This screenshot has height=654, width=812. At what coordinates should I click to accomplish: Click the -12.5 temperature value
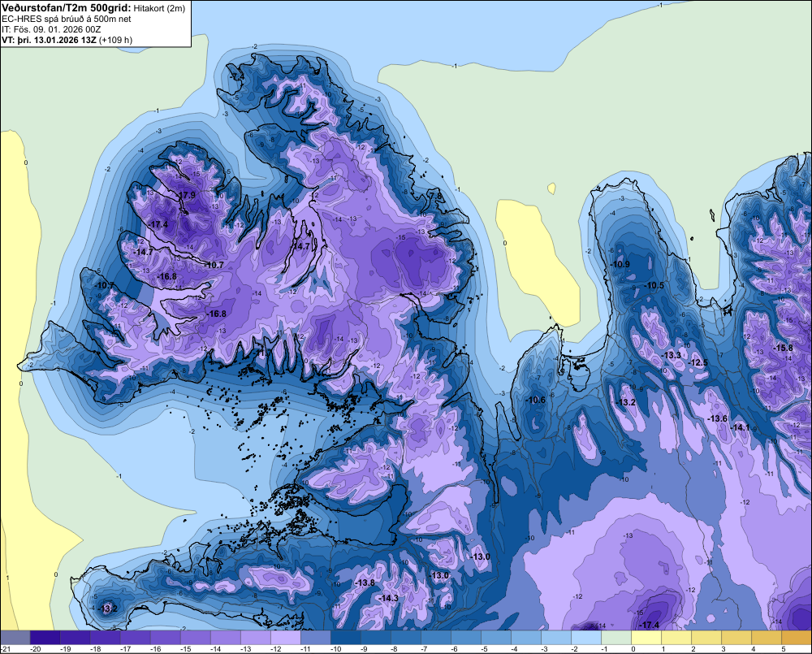[x=698, y=363]
